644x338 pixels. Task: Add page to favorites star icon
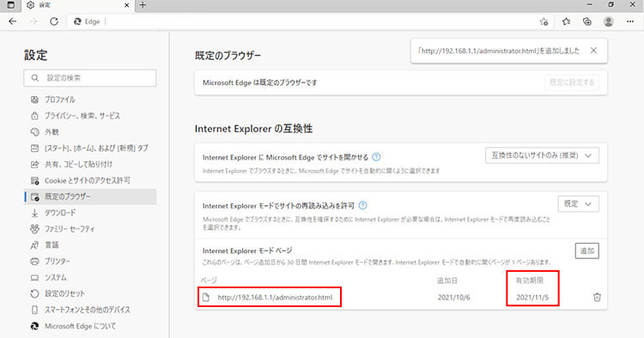click(544, 21)
